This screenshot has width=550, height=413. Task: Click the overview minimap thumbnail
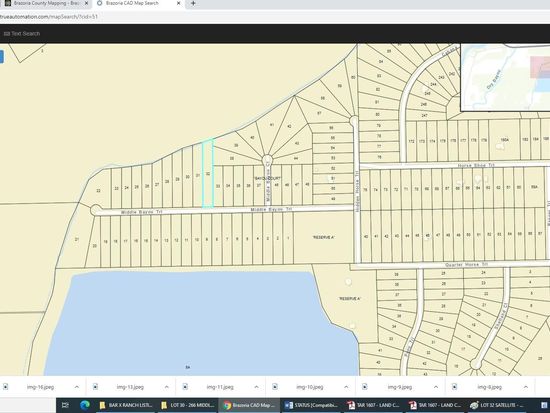pyautogui.click(x=505, y=77)
